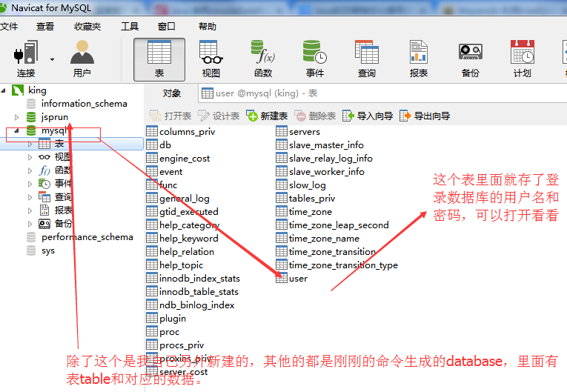
Task: Expand the 函数 node in tree
Action: coord(30,170)
